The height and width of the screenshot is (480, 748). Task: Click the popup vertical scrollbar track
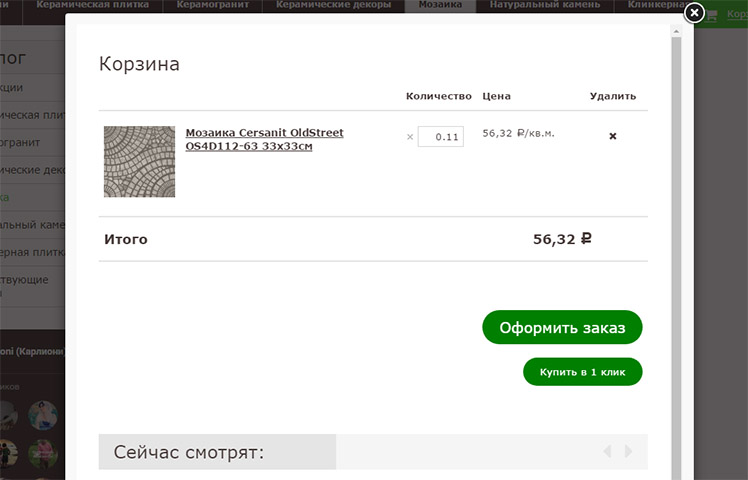tap(676, 258)
